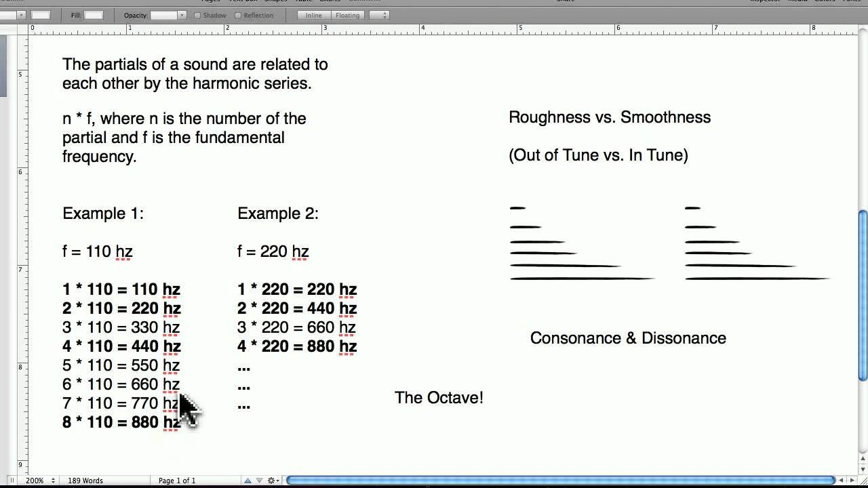Click the '189 Words' count in status bar

click(85, 481)
